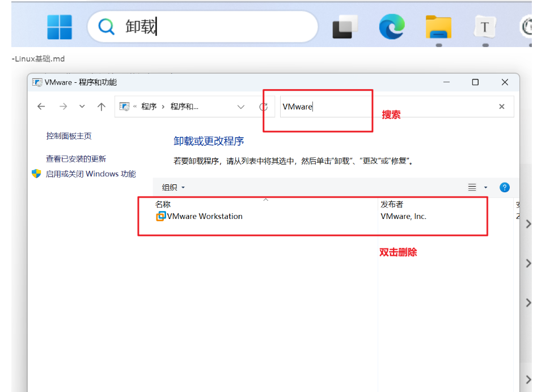This screenshot has height=392, width=533.
Task: Close the Programs and Features window
Action: click(505, 82)
